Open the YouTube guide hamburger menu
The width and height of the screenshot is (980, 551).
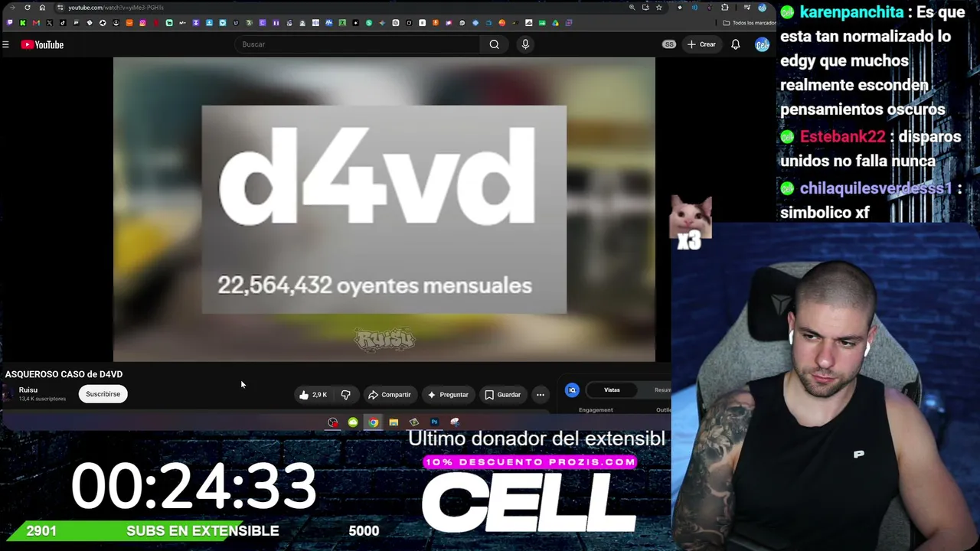[x=5, y=44]
